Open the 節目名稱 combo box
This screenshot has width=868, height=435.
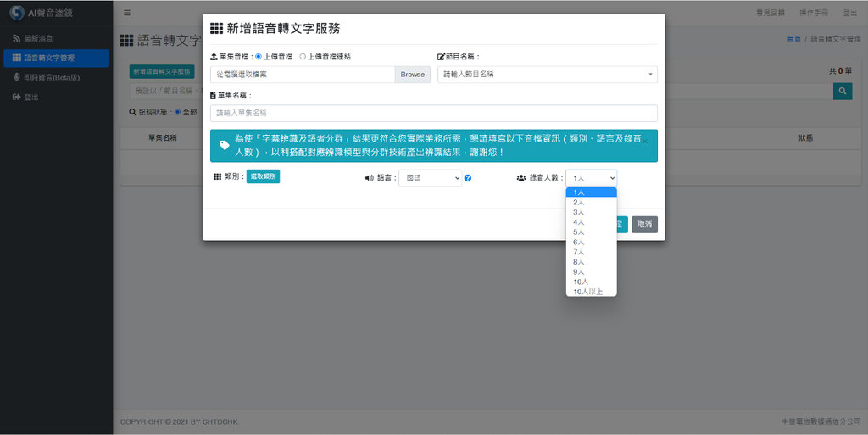(548, 74)
